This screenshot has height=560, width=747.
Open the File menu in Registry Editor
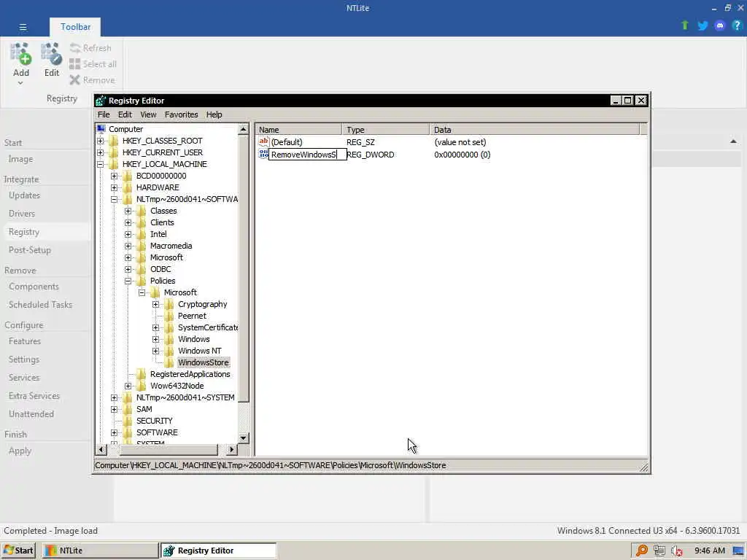(104, 114)
